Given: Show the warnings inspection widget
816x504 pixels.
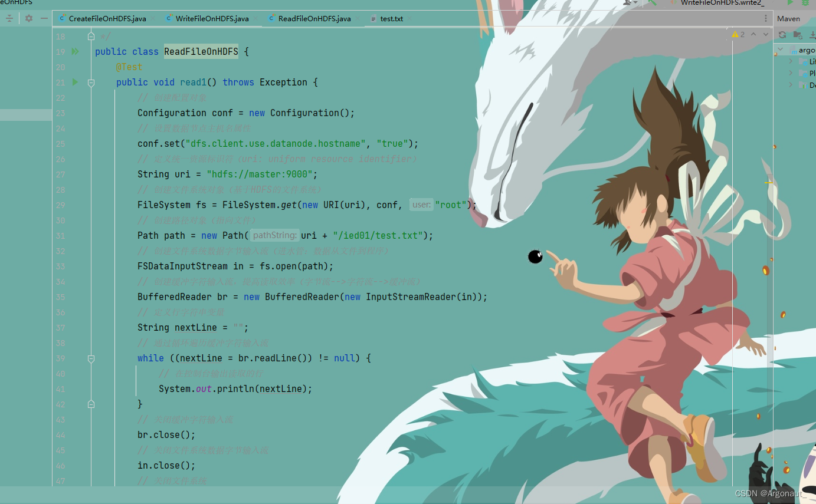Looking at the screenshot, I should pyautogui.click(x=738, y=35).
